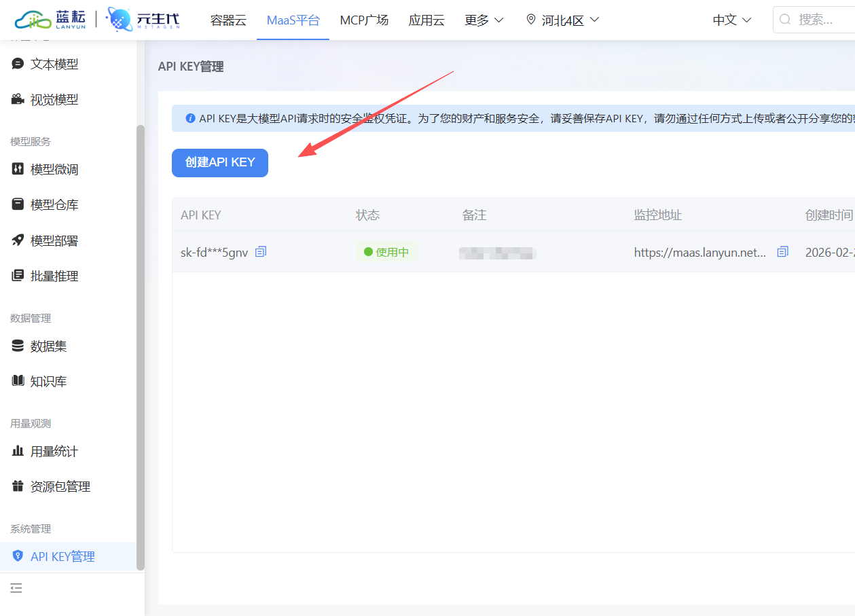Click the 模型部署 rocket icon
This screenshot has width=855, height=616.
point(18,240)
